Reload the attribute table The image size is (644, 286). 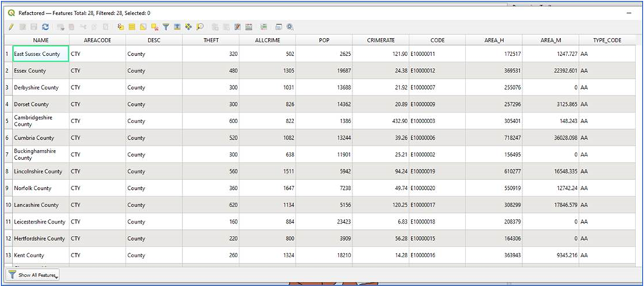[x=45, y=27]
